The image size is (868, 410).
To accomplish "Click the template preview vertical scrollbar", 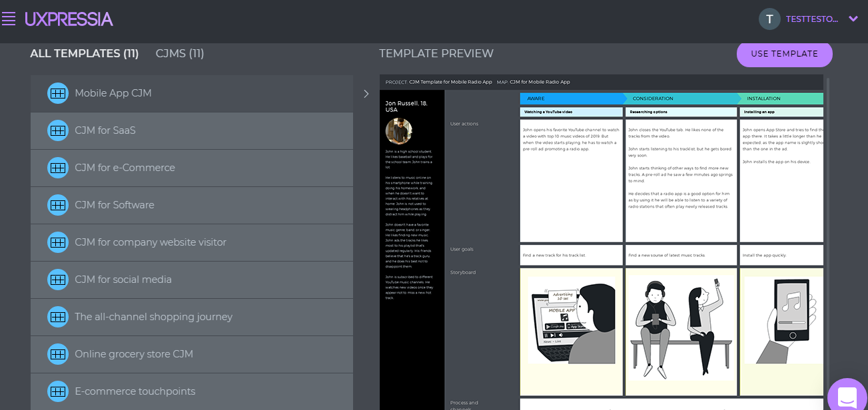I will pyautogui.click(x=828, y=200).
